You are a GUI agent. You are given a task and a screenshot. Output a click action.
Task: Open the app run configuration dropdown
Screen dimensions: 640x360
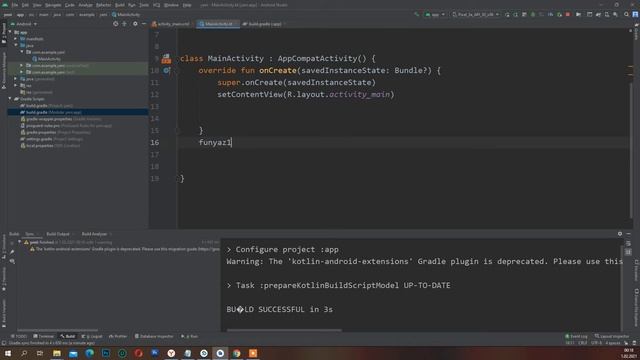tap(435, 14)
